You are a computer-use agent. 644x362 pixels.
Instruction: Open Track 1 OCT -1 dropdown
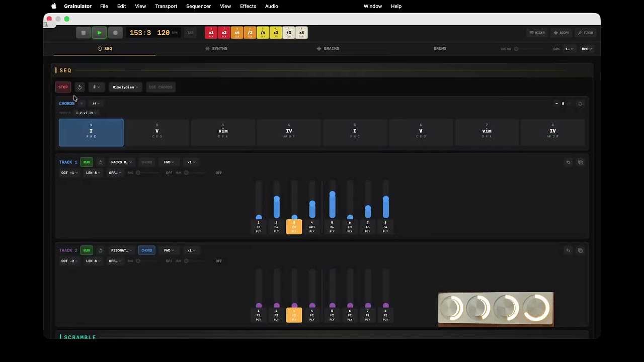69,173
